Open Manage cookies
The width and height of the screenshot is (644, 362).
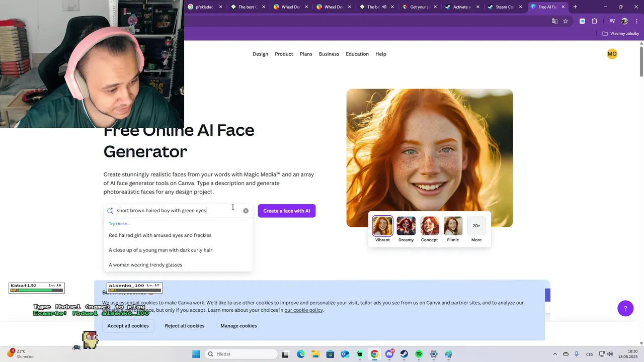click(238, 326)
